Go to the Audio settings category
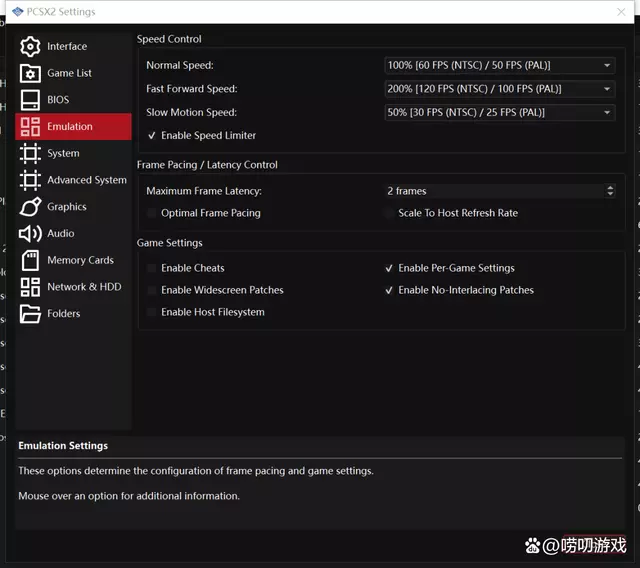 [x=73, y=233]
